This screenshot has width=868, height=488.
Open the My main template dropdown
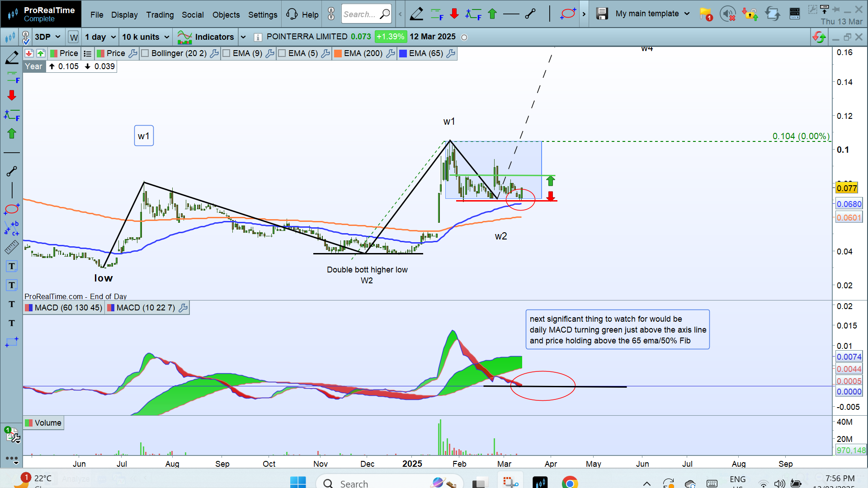click(653, 14)
